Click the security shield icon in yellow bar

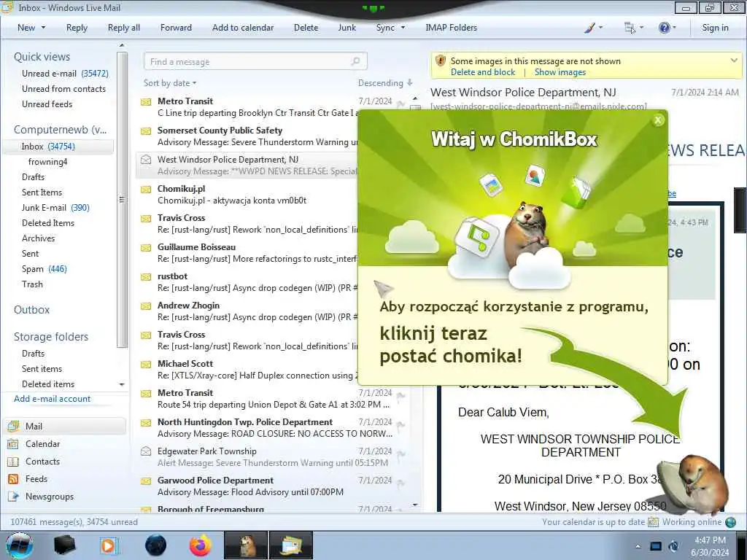pos(441,61)
